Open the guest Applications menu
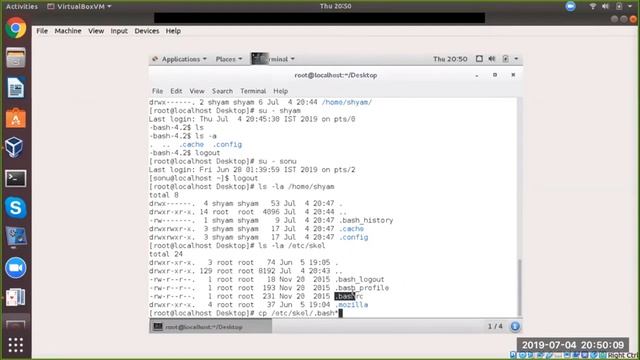 tap(180, 59)
